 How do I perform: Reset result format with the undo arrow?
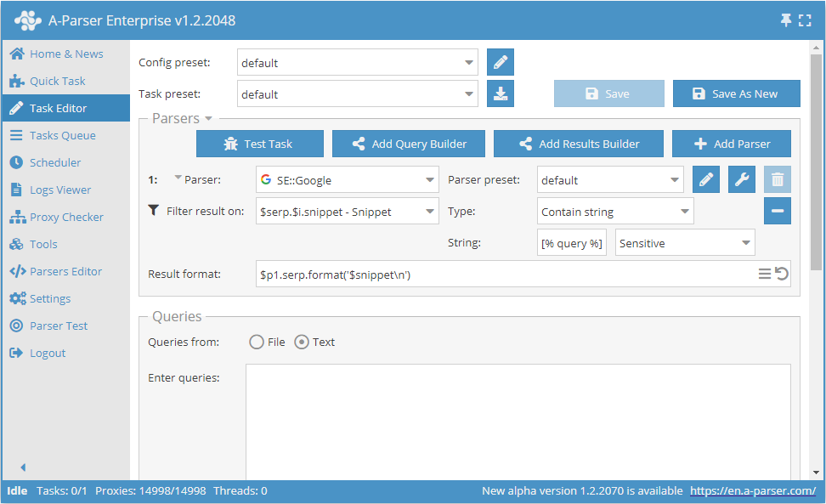tap(782, 274)
